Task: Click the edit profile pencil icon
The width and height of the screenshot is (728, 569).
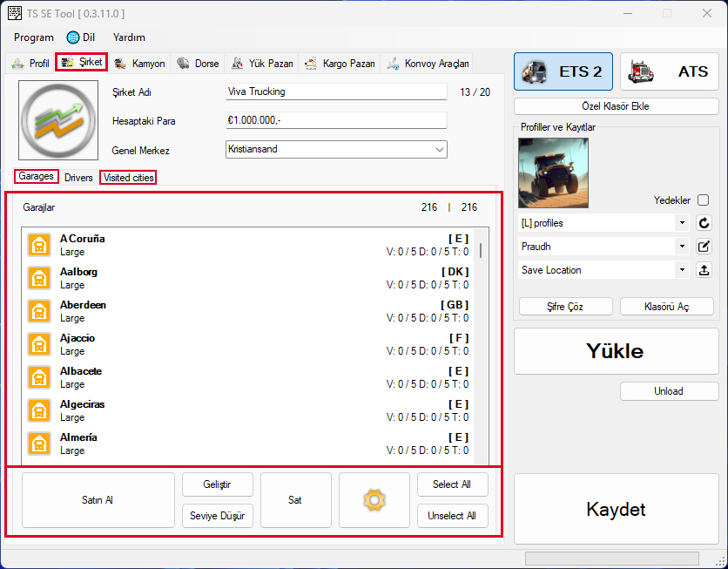Action: [x=704, y=247]
